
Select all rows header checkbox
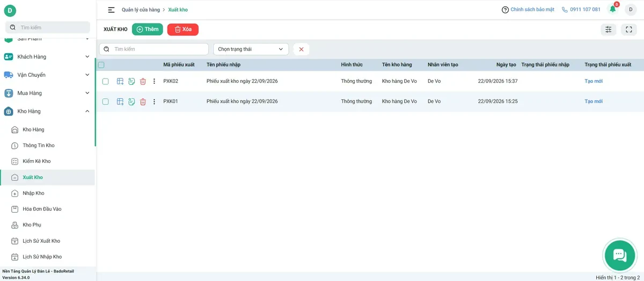(x=101, y=65)
